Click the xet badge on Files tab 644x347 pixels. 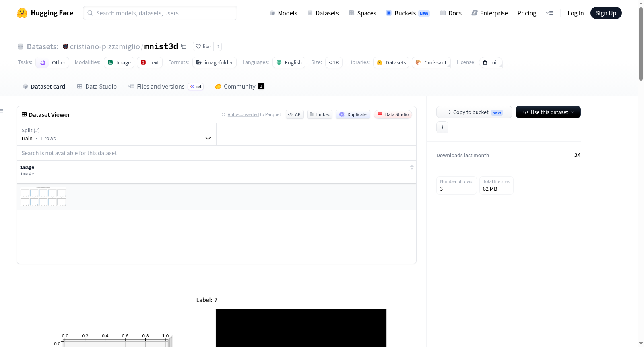click(196, 87)
